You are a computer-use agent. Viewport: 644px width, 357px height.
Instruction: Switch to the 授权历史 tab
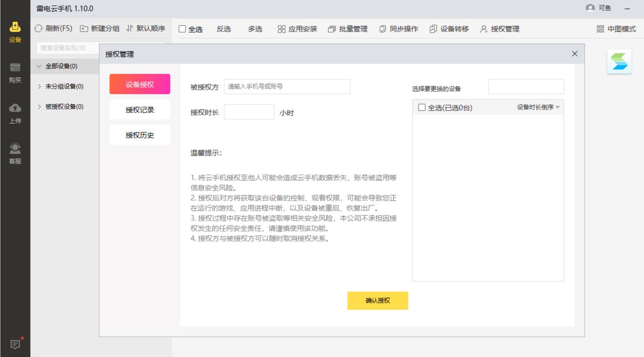(139, 134)
